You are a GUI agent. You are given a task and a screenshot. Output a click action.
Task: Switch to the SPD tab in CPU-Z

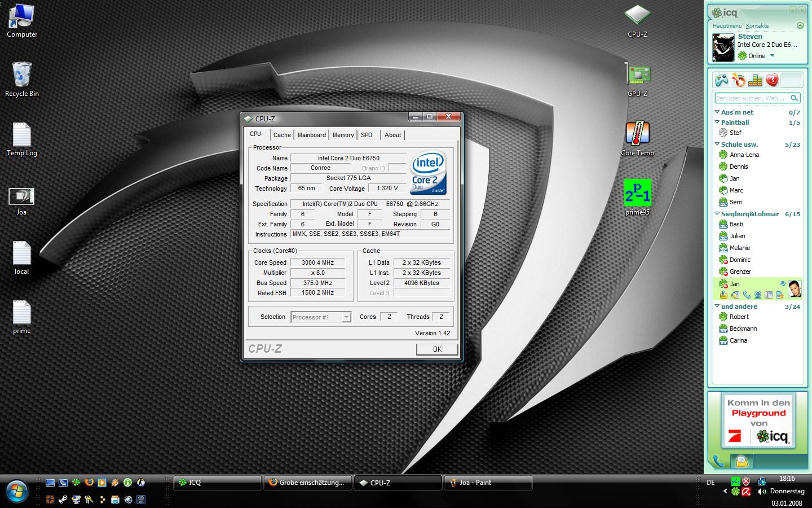367,135
